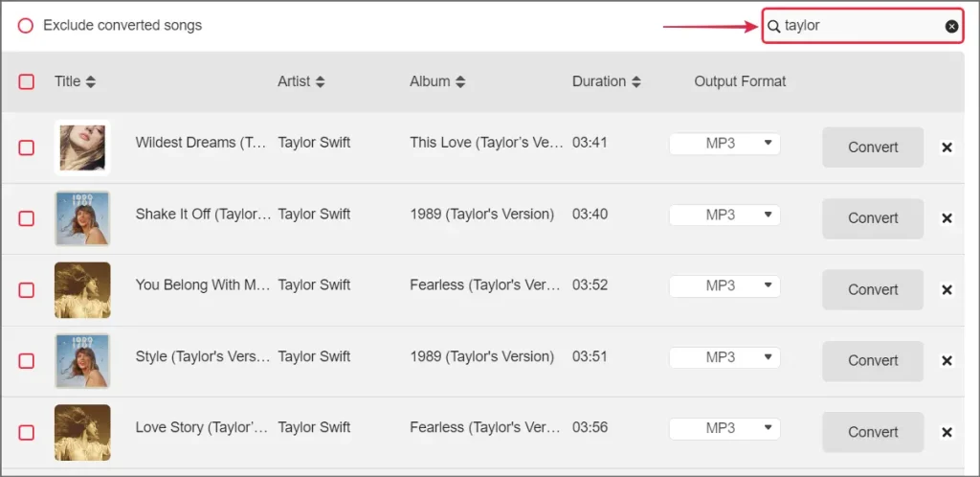Image resolution: width=980 pixels, height=477 pixels.
Task: Sort by Artist column arrows
Action: point(320,82)
